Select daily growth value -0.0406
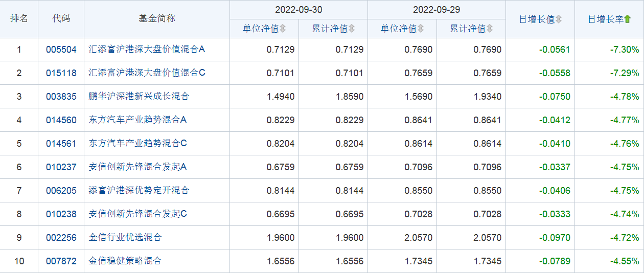The image size is (644, 273). click(x=555, y=191)
